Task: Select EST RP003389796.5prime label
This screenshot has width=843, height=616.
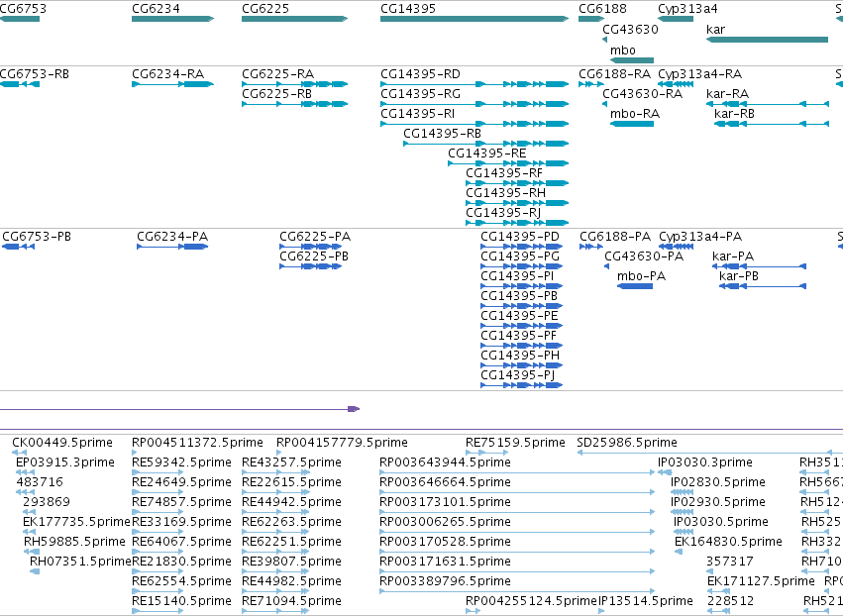Action: (445, 581)
